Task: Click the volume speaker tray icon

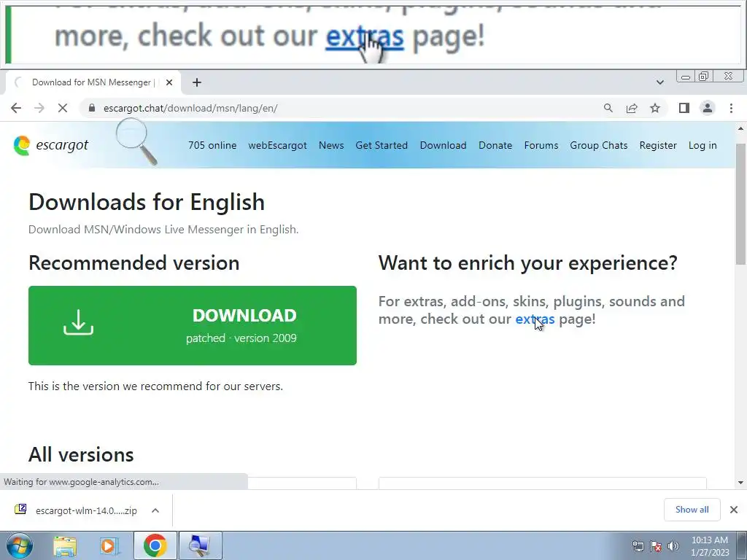Action: click(673, 546)
